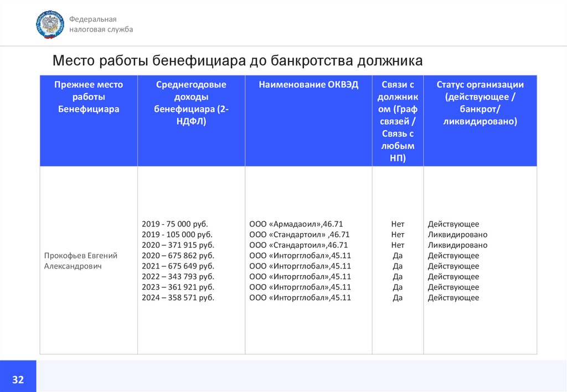Click the 'ООО «Инторгглобал»,45.11' entry for 2021
Screen dimensions: 567x392
click(300, 266)
